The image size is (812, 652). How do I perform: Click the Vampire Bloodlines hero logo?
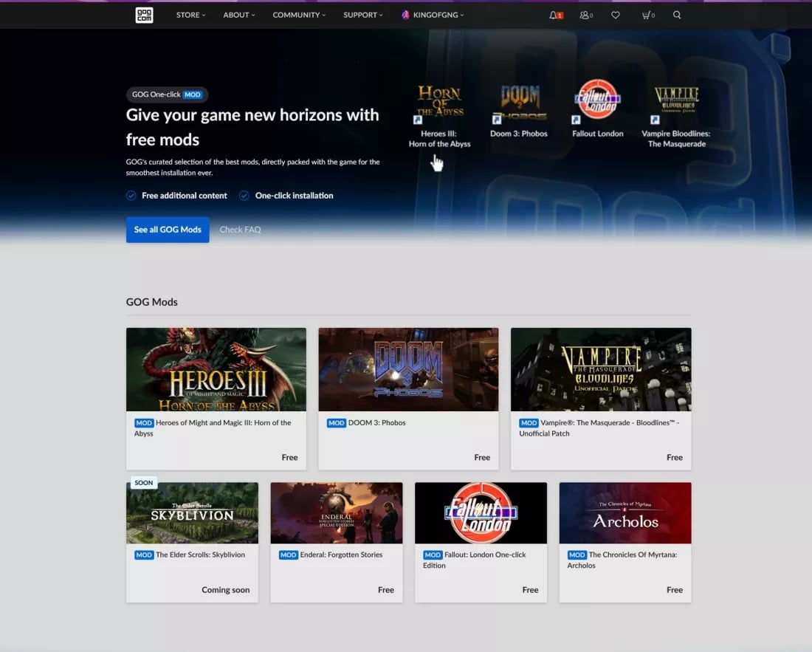(x=676, y=100)
